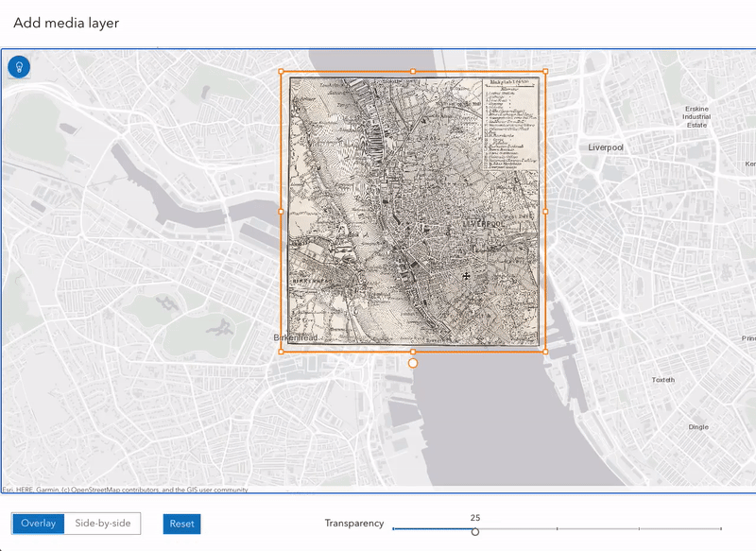Viewport: 756px width, 551px height.
Task: Click the Erskine Industrial Estate map label
Action: coord(696,116)
